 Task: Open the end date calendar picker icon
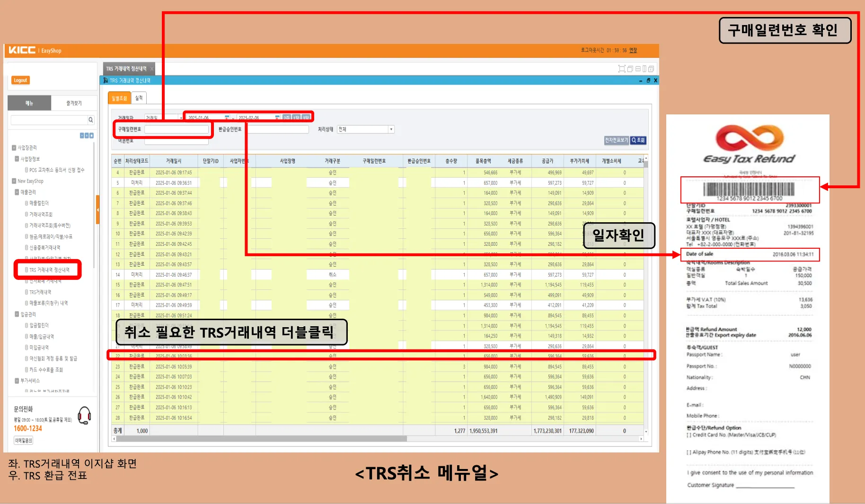point(277,117)
